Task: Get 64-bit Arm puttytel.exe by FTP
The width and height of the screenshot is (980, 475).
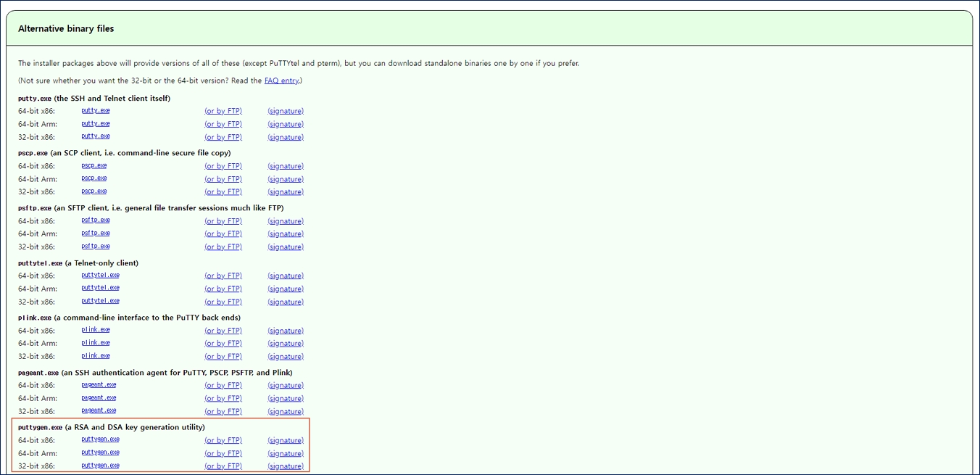Action: point(223,289)
